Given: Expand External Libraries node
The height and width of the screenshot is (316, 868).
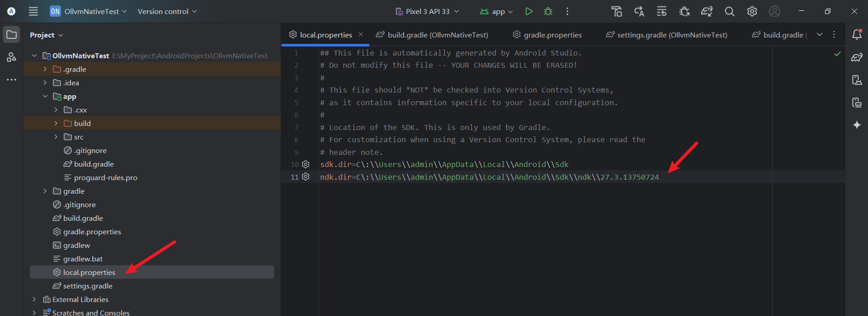Looking at the screenshot, I should (x=34, y=299).
